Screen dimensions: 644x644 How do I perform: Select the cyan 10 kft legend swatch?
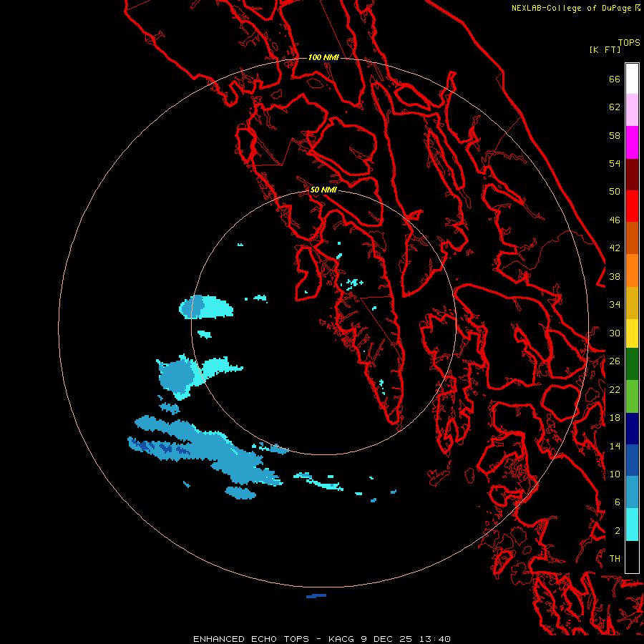tap(632, 525)
